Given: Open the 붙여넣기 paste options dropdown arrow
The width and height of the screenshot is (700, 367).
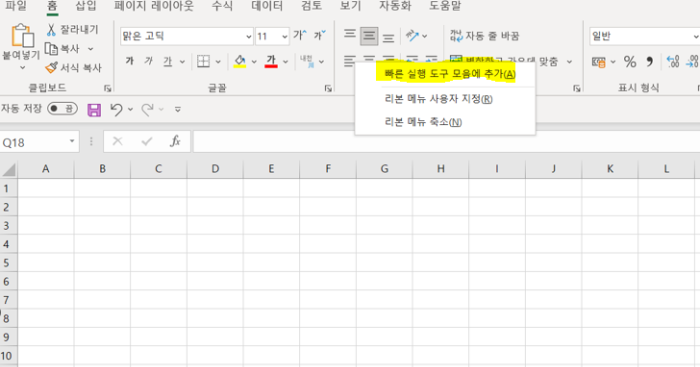Looking at the screenshot, I should click(x=22, y=68).
